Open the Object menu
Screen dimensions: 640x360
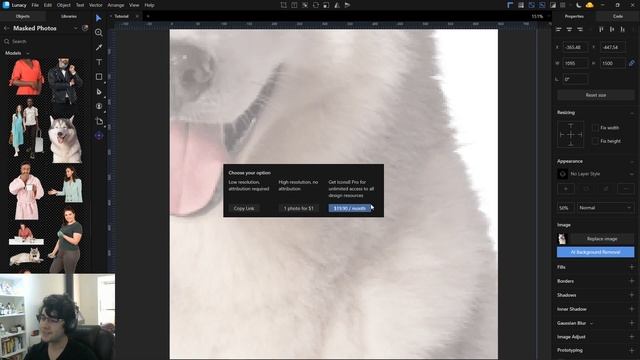click(x=63, y=5)
